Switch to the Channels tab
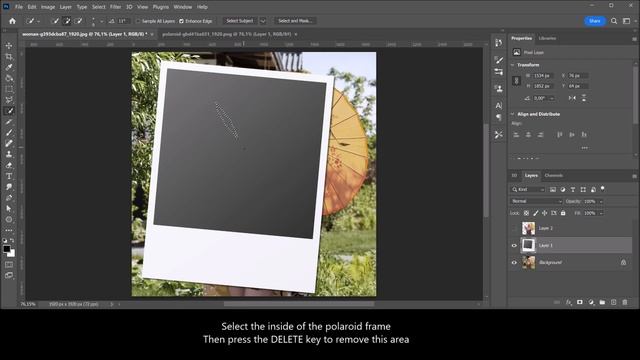This screenshot has width=640, height=360. (x=553, y=176)
